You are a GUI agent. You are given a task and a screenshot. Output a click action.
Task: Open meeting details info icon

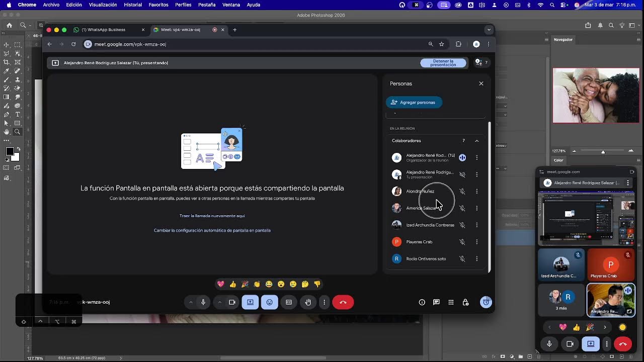422,302
